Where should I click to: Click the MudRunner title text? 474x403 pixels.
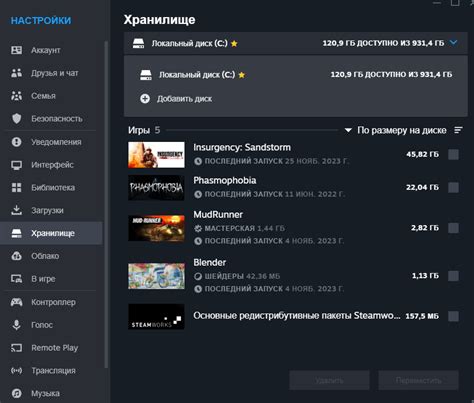click(x=218, y=214)
